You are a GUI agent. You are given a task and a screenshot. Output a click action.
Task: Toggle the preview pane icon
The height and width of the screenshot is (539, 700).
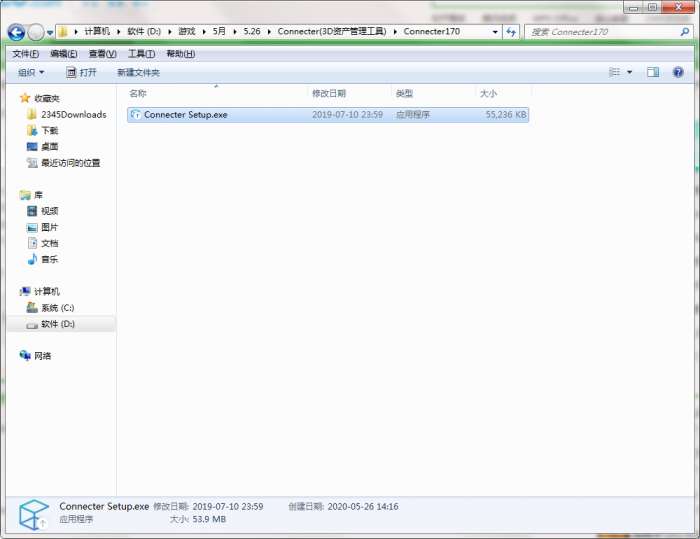[653, 72]
